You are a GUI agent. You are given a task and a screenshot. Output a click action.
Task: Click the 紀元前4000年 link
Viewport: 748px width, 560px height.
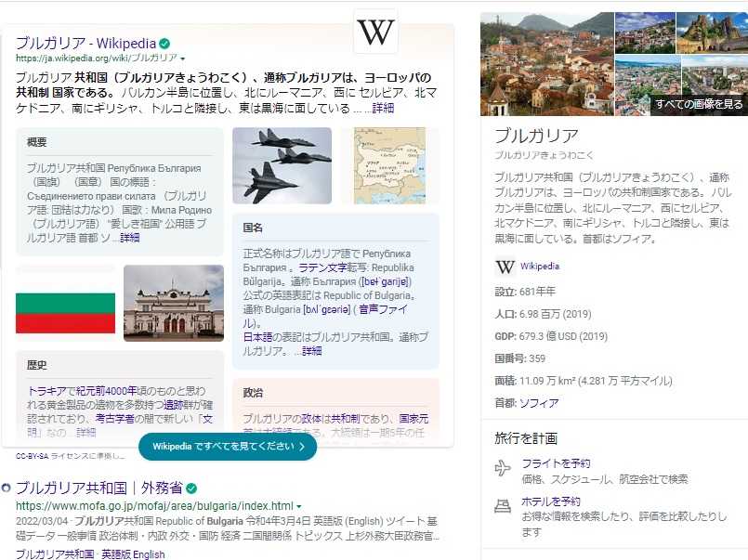pos(106,391)
